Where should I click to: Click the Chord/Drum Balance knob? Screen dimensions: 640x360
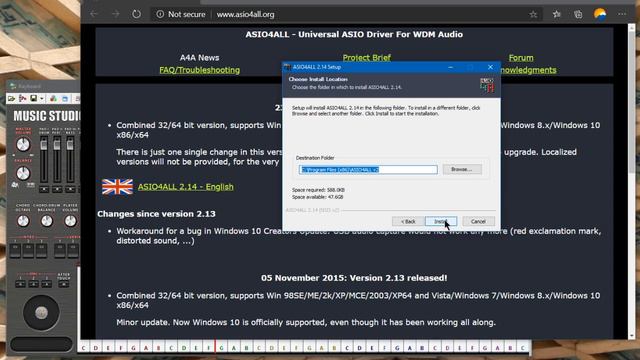[x=47, y=221]
